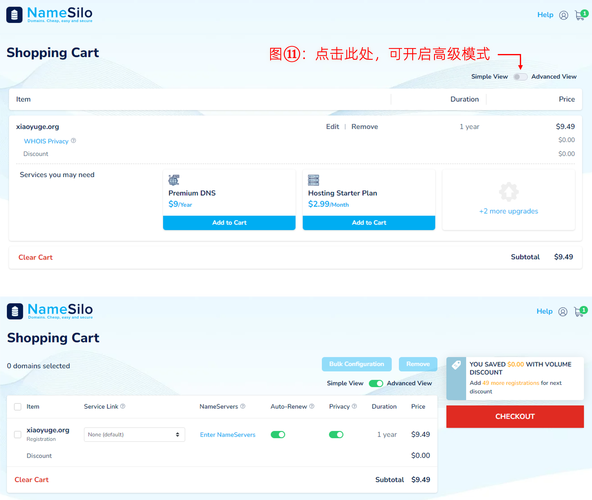This screenshot has height=500, width=592.
Task: Click the volume discount tag icon
Action: tap(456, 365)
